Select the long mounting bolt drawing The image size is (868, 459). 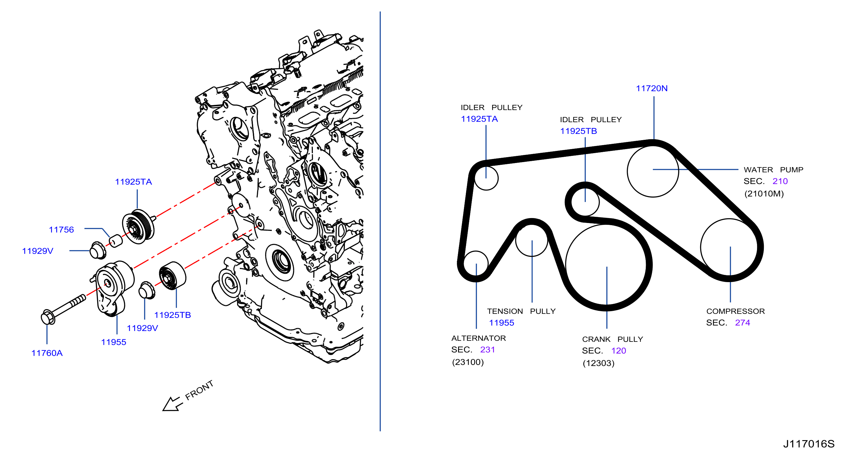(x=63, y=309)
